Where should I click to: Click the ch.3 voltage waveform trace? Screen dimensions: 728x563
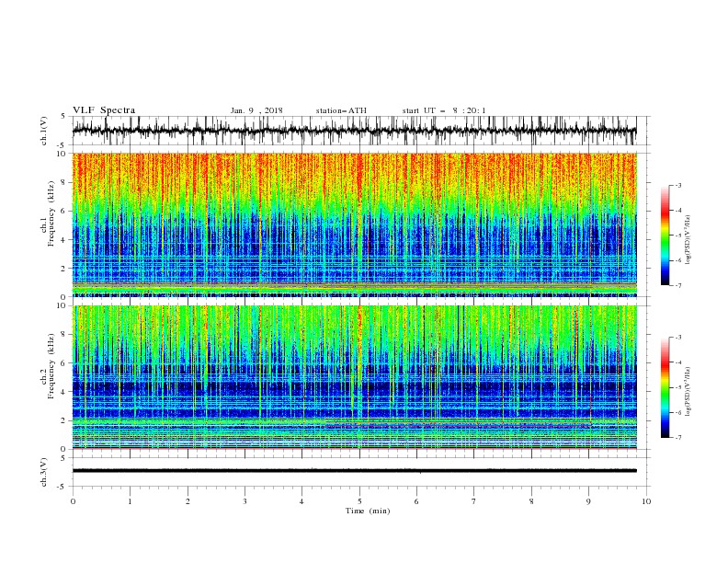coord(354,471)
